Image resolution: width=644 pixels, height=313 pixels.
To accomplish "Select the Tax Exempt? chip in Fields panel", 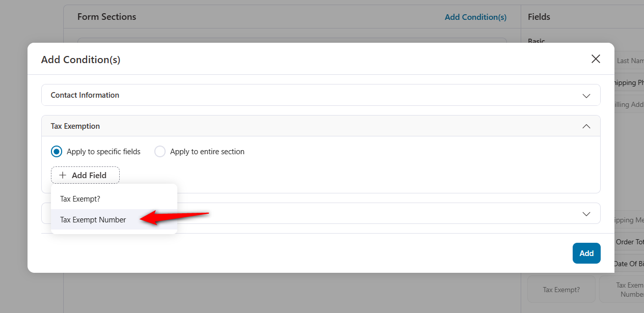I will point(561,289).
